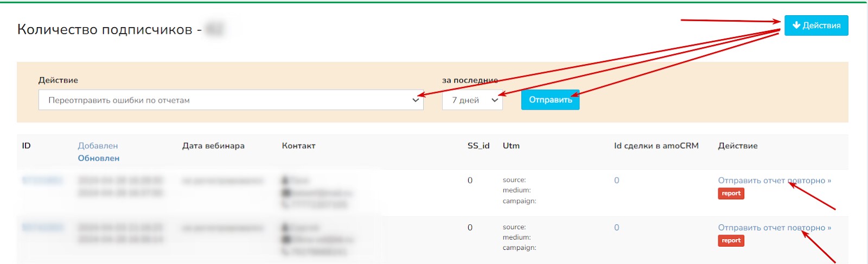Sort the table by Добавлен column
Viewport: 868px width, 264px height.
pyautogui.click(x=98, y=146)
